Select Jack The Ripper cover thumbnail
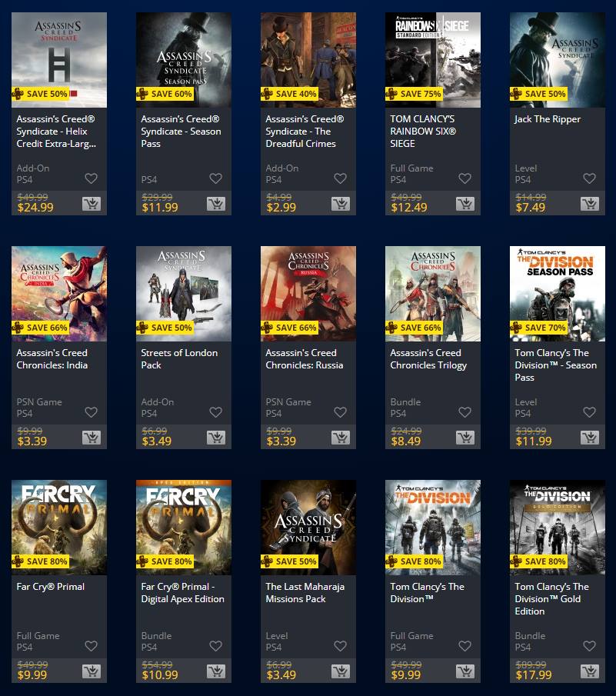The height and width of the screenshot is (696, 616). pos(558,60)
